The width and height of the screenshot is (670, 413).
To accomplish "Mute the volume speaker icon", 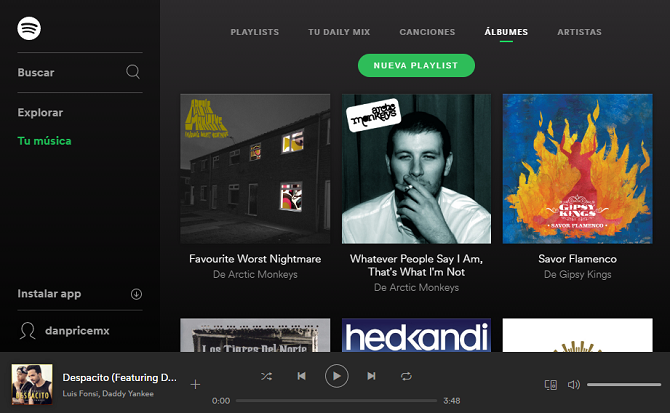I will point(574,384).
